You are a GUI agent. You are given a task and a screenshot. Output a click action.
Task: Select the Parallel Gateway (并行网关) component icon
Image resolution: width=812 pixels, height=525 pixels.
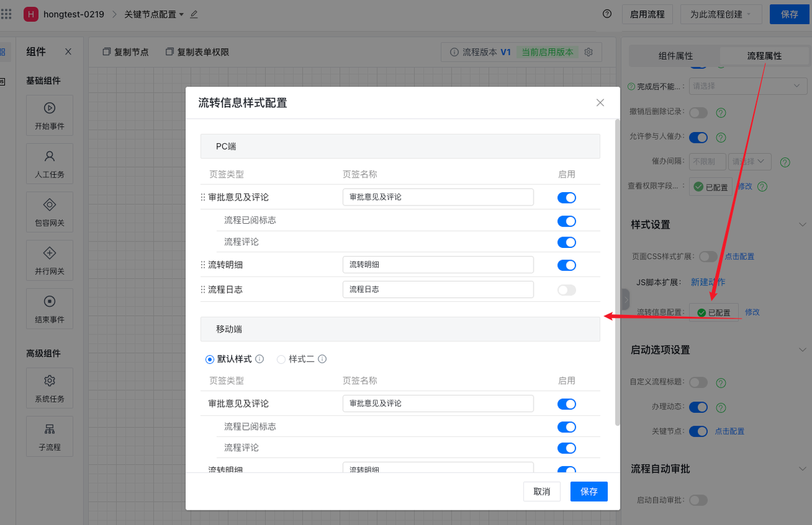pos(49,254)
